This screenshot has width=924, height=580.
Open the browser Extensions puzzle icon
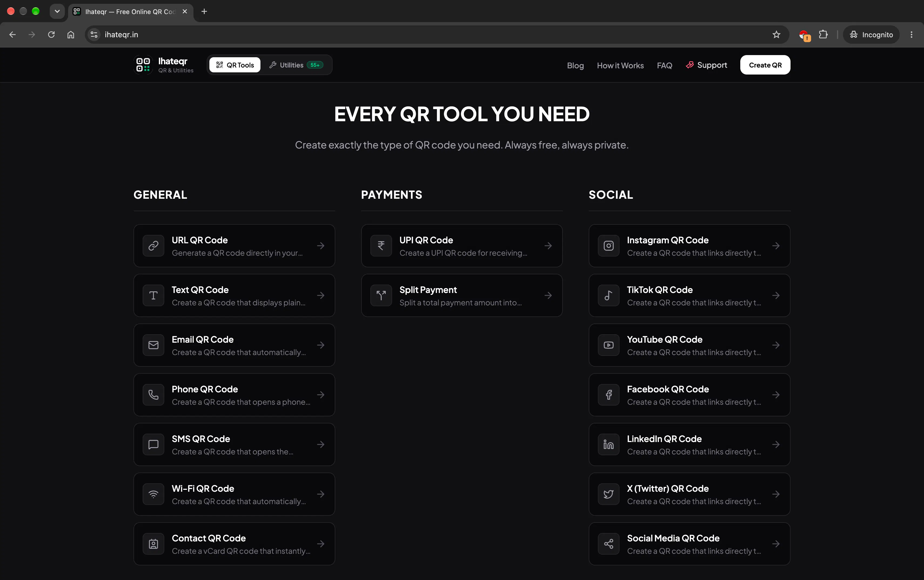pos(823,35)
